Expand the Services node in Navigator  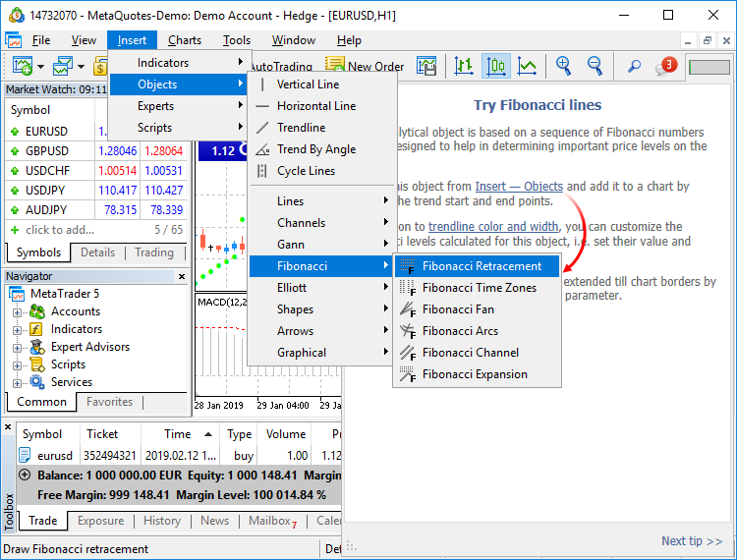point(18,382)
